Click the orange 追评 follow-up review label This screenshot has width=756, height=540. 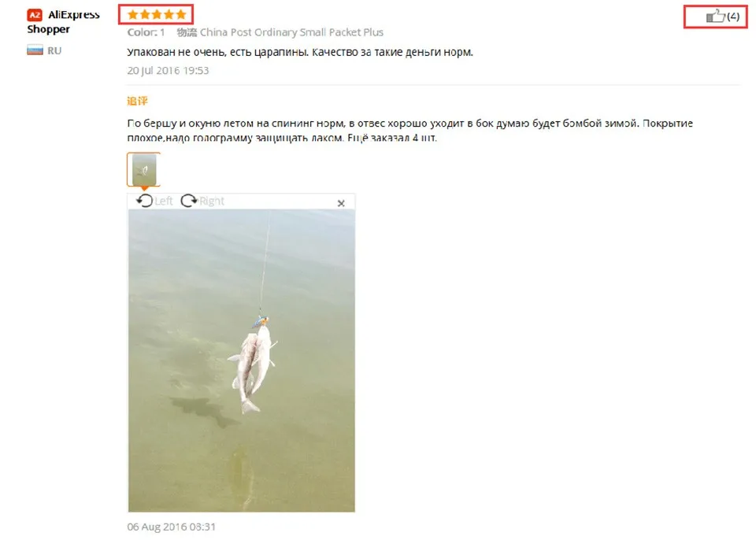click(x=137, y=101)
